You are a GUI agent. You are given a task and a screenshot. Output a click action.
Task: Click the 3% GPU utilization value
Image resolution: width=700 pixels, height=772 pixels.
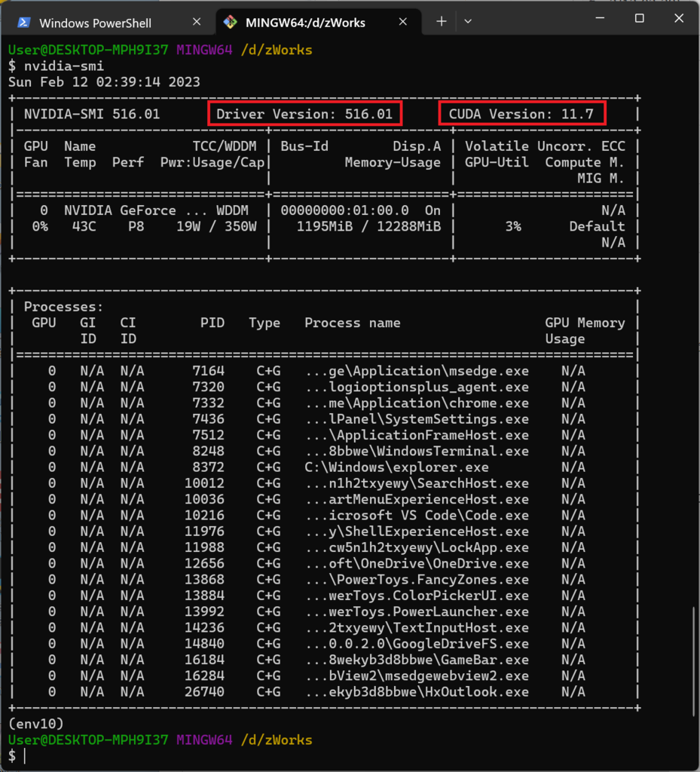coord(513,226)
